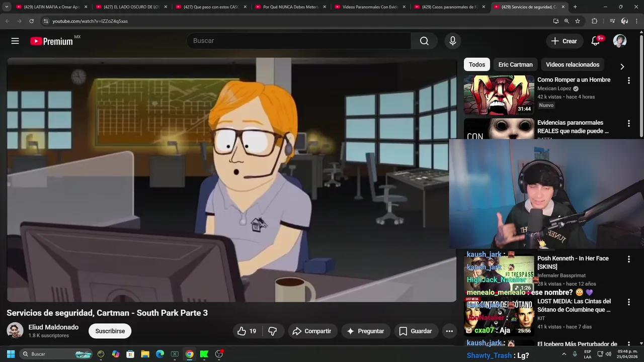Open Chrome profile avatar in toolbar
Viewport: 644px width, 362px height.
(624, 21)
